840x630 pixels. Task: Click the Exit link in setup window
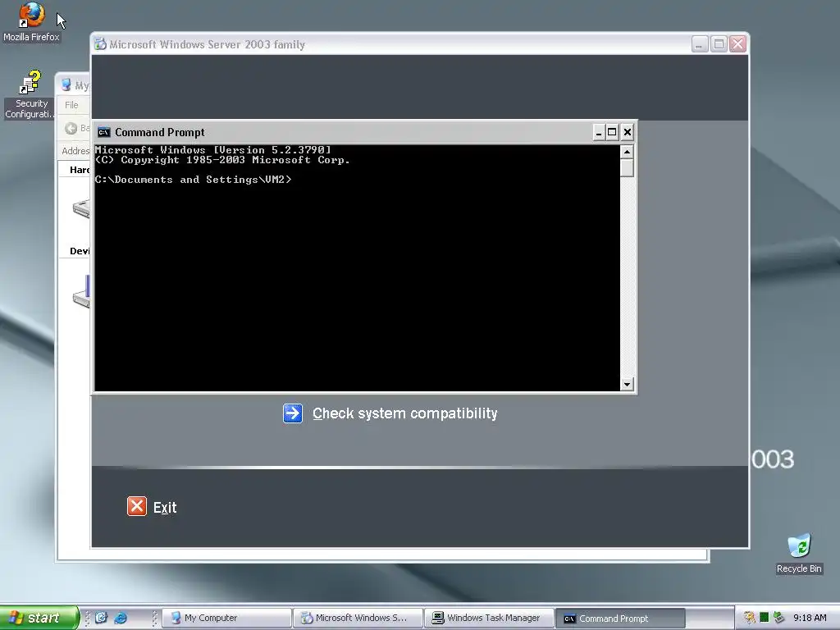(x=164, y=507)
